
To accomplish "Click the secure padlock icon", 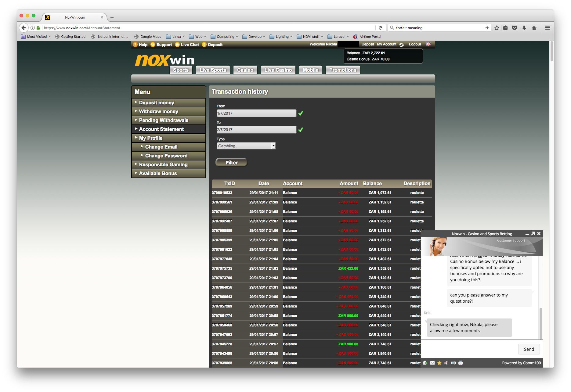I will pyautogui.click(x=38, y=28).
